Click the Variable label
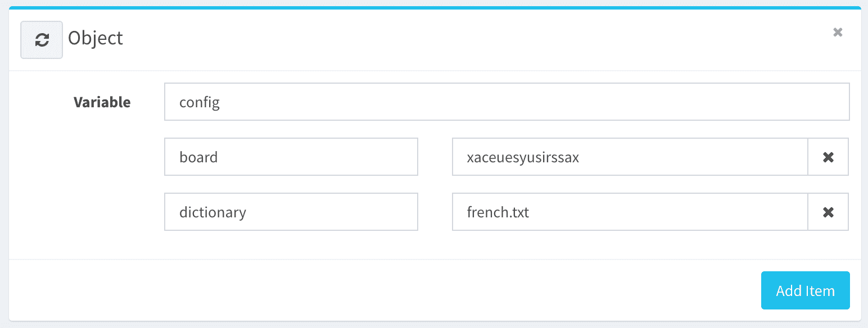Screen dimensions: 868x328 [102, 102]
